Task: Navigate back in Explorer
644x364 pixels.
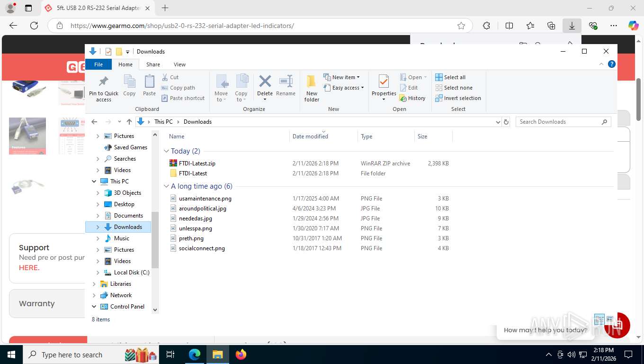Action: (94, 122)
